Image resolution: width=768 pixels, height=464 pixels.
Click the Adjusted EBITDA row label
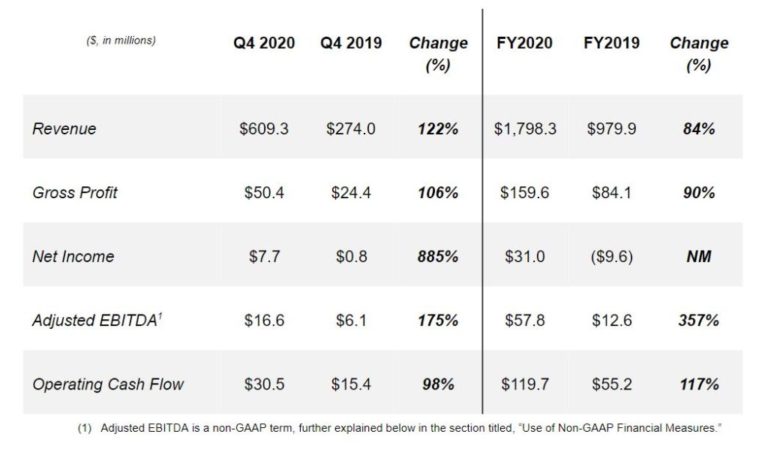(97, 320)
